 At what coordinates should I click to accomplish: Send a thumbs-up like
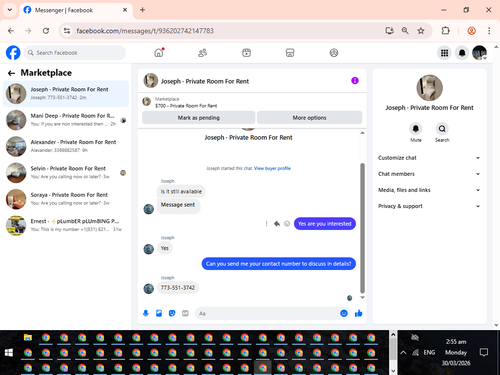(x=358, y=313)
